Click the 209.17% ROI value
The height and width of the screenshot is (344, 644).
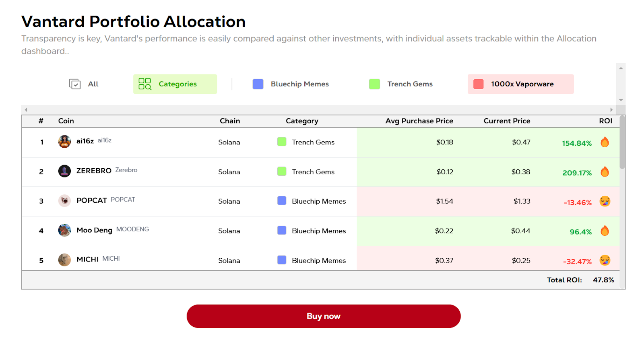pos(577,173)
